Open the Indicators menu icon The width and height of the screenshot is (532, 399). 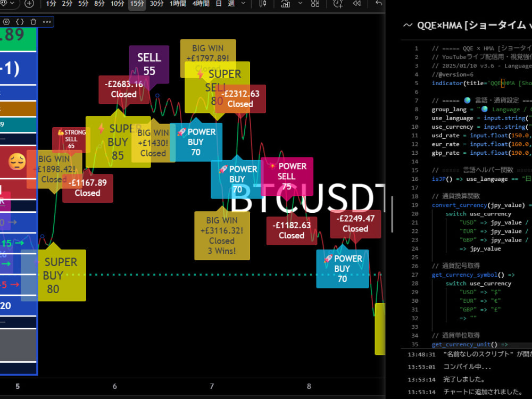tap(286, 4)
